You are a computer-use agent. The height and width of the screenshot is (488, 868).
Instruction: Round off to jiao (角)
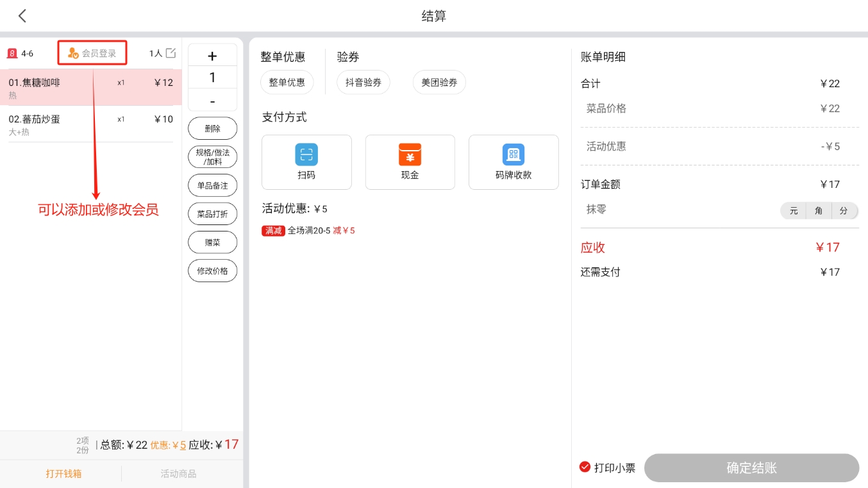point(819,210)
